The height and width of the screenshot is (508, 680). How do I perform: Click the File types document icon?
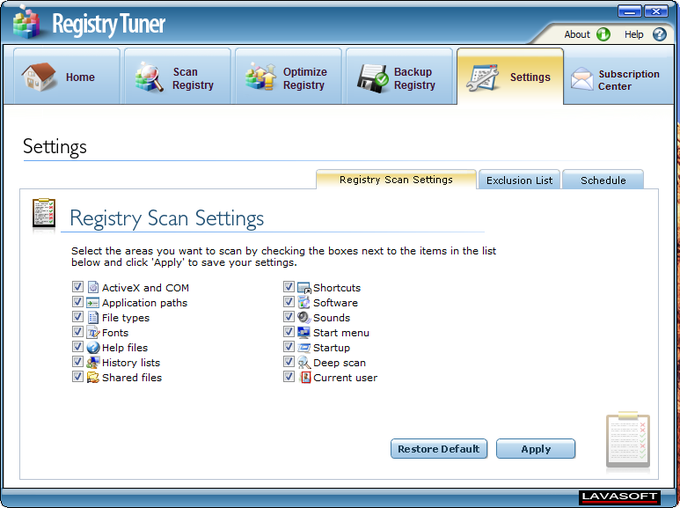93,318
